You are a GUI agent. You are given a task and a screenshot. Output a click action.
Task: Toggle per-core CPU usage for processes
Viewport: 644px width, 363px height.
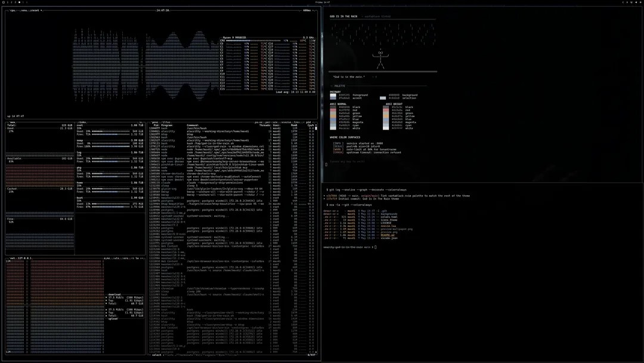[271, 122]
